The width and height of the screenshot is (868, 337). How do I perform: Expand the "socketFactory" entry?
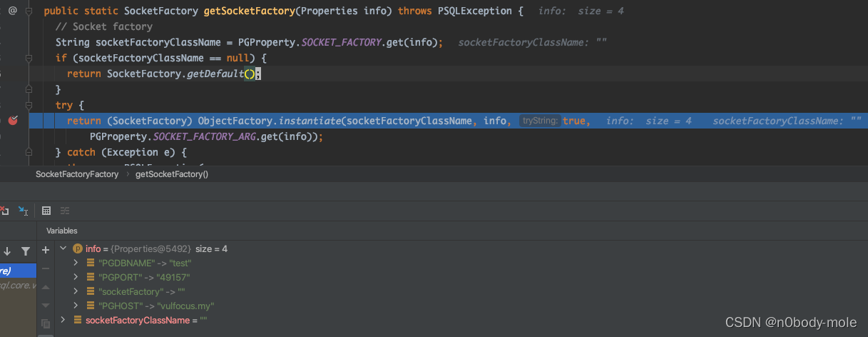pos(77,291)
